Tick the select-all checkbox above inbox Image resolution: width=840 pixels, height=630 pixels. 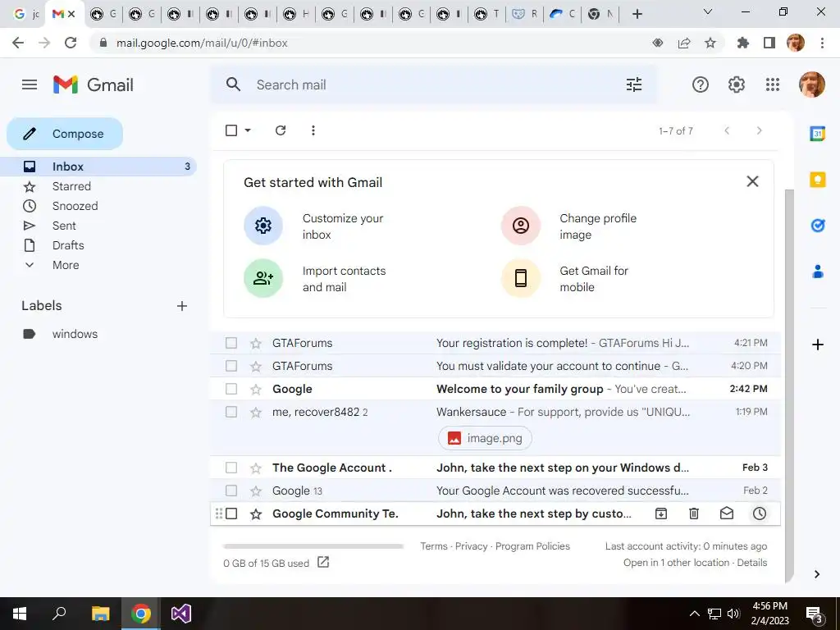(231, 130)
